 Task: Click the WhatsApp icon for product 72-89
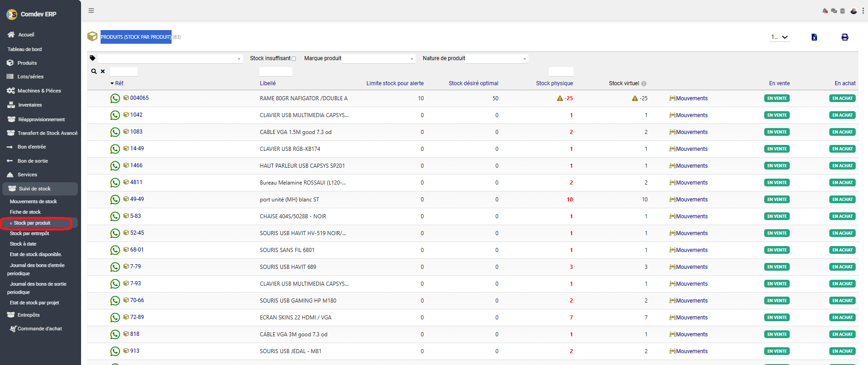115,318
